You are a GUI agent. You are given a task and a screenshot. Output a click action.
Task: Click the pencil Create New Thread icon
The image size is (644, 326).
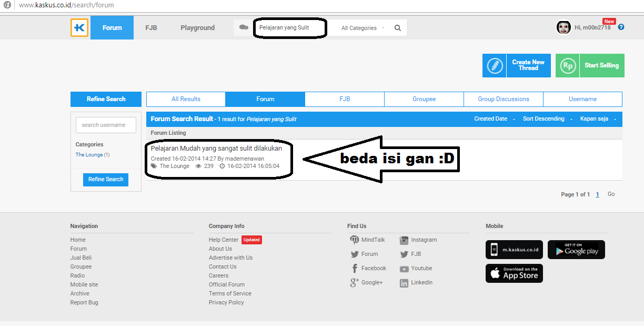495,65
